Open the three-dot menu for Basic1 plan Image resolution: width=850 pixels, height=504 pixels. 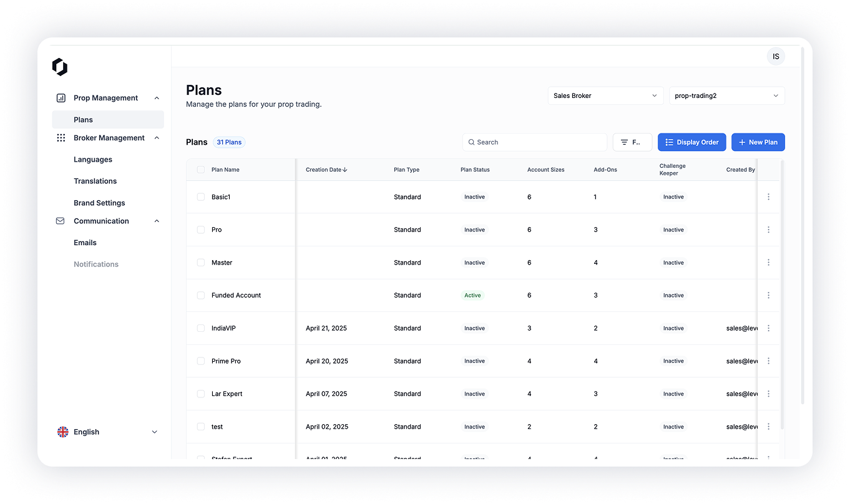pos(768,197)
